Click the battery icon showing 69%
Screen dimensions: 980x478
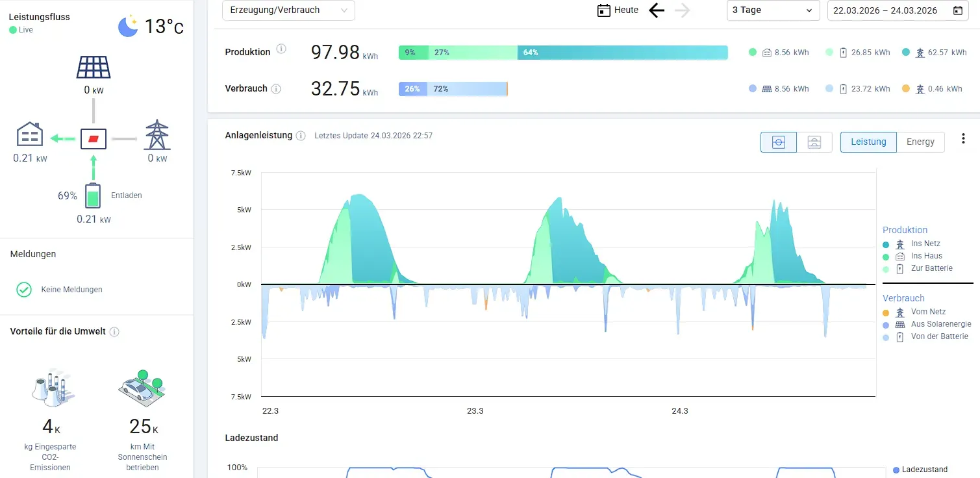point(94,196)
